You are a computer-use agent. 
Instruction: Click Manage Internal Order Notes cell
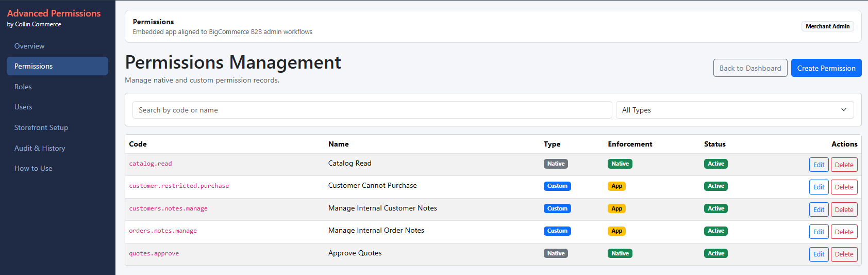(x=376, y=230)
